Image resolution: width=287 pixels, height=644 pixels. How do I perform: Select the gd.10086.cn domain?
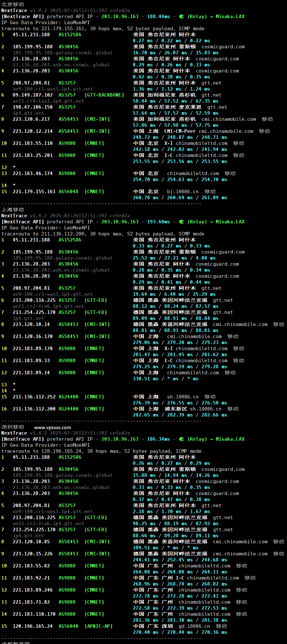[x=194, y=626]
